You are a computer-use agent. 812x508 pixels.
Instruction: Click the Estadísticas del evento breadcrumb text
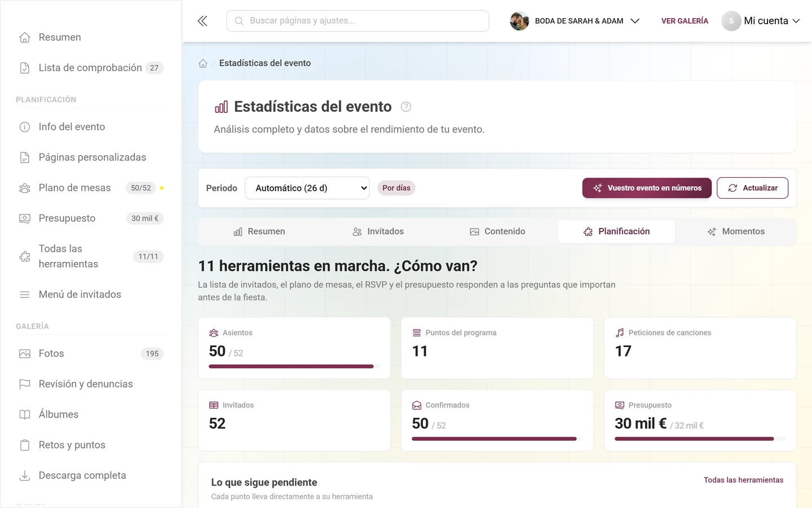[265, 63]
